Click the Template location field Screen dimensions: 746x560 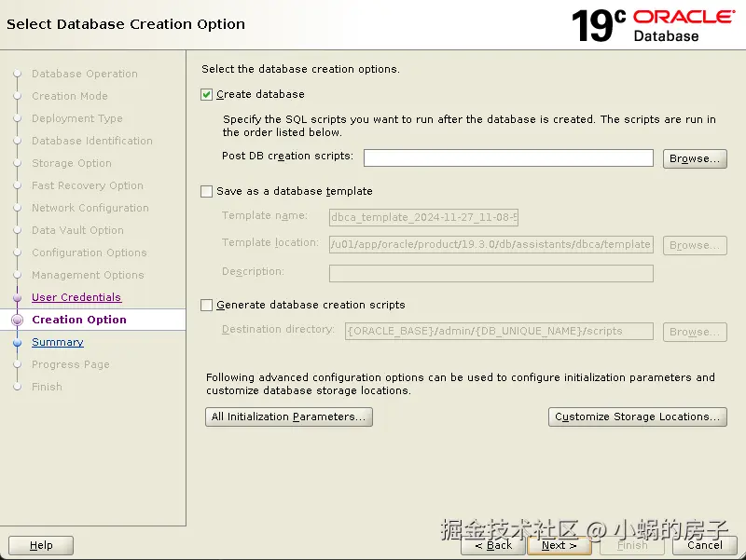pyautogui.click(x=491, y=244)
